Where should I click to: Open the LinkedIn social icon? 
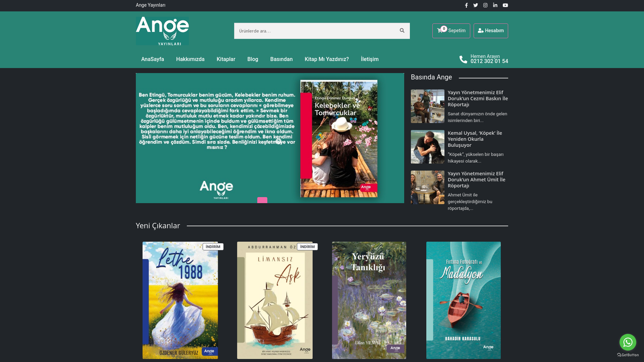pyautogui.click(x=495, y=5)
